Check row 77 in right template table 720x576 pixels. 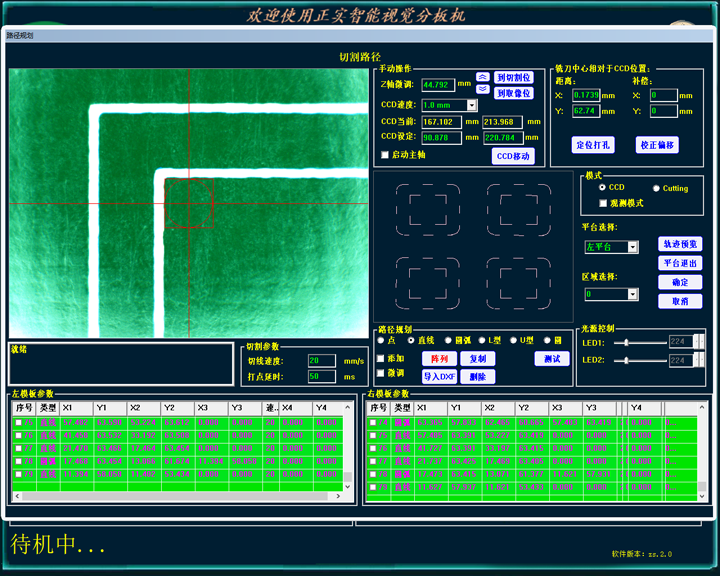373,461
